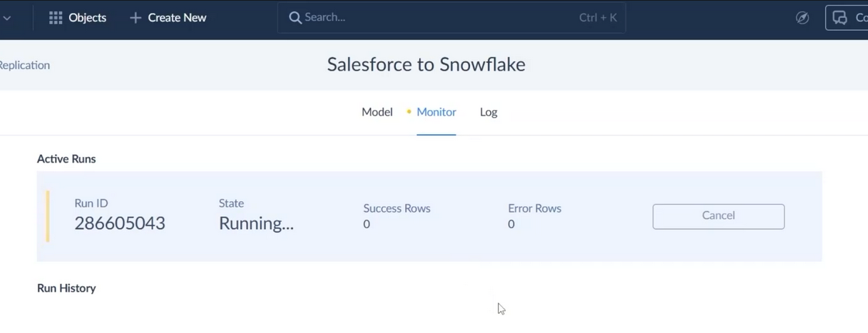This screenshot has height=333, width=868.
Task: Cancel the active run
Action: 718,216
